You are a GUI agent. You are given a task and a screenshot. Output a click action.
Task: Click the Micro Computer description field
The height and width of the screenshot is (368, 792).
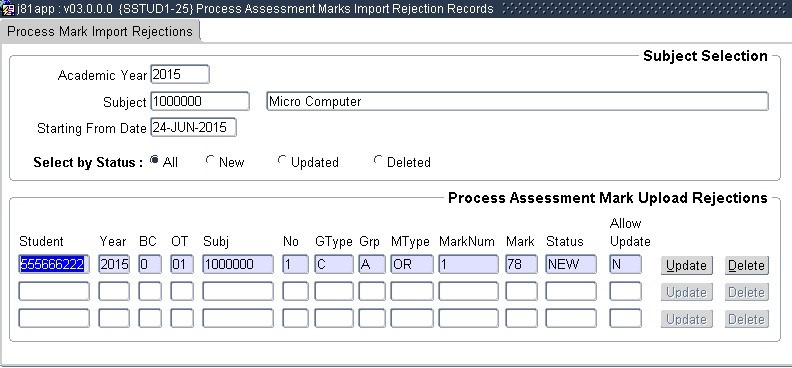coord(517,101)
